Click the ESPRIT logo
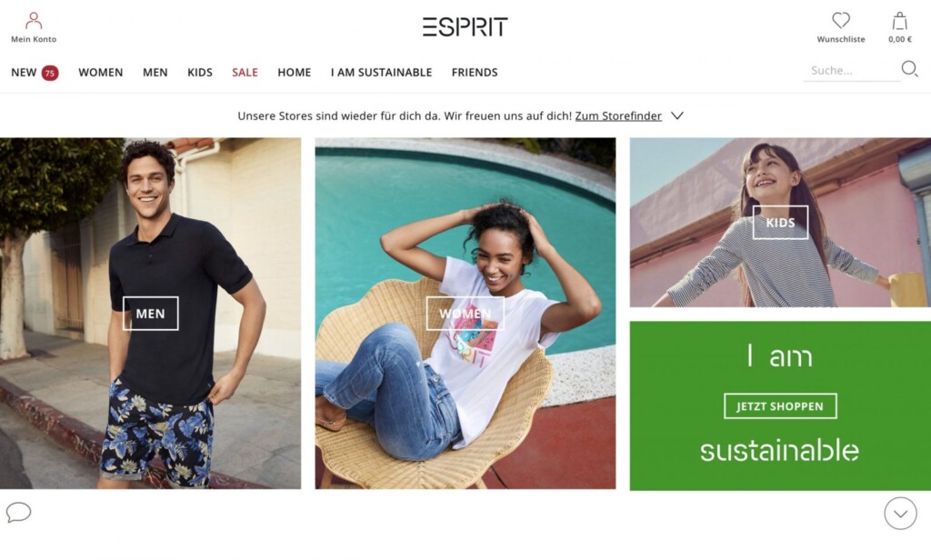Screen dimensions: 931x560 point(465,26)
